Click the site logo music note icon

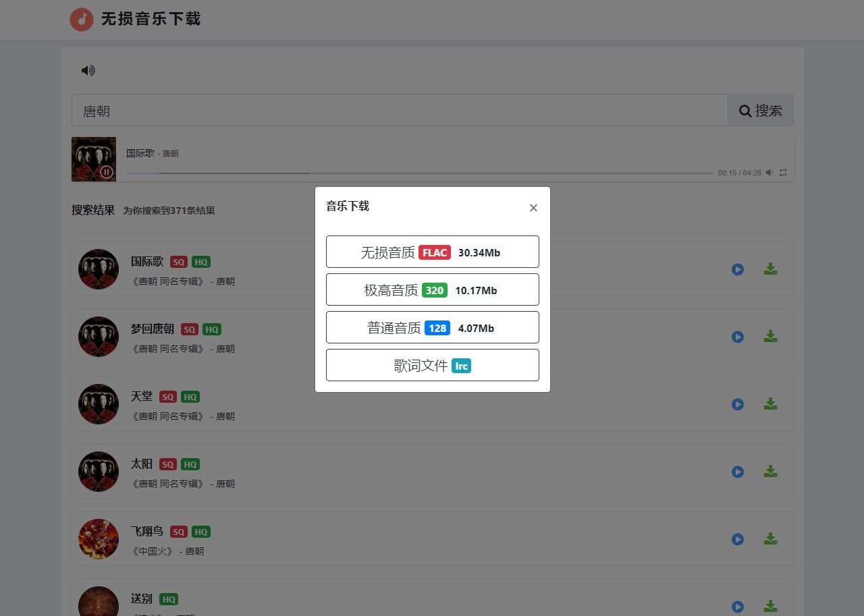[x=82, y=20]
